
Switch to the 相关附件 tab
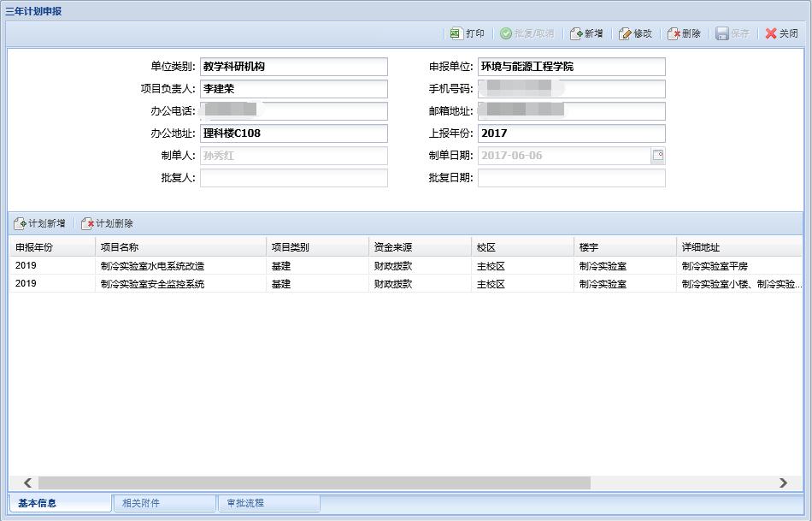(x=162, y=503)
